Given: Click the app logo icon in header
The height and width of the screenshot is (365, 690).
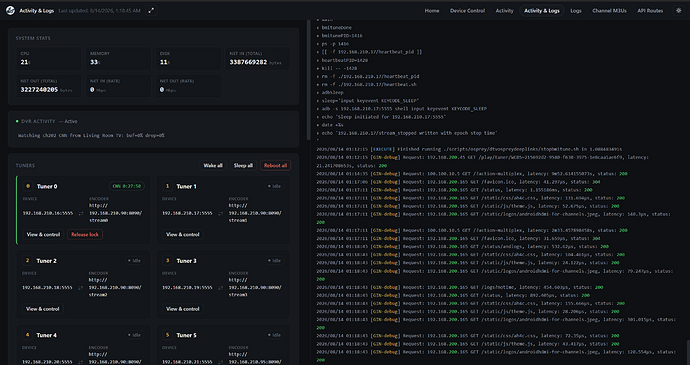Looking at the screenshot, I should [x=10, y=11].
